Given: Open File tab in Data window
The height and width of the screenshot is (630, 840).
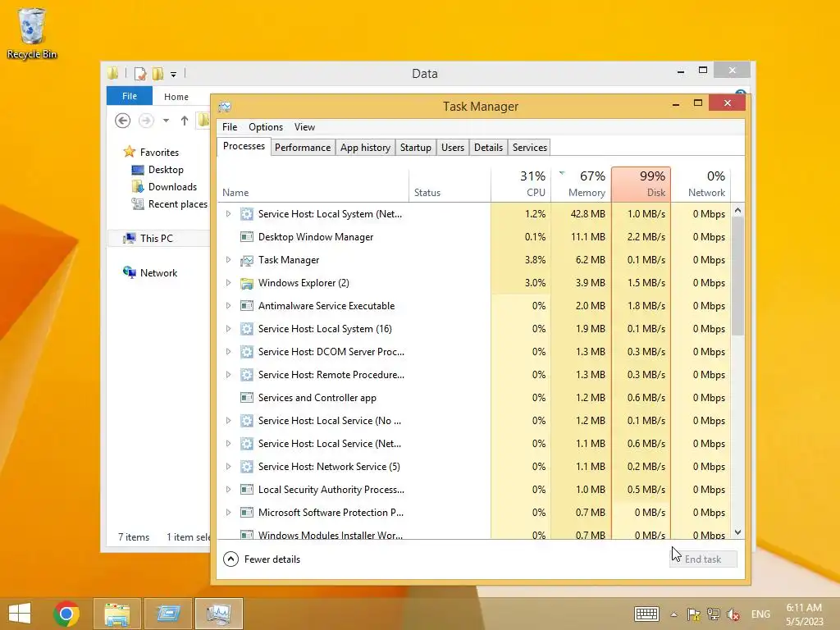Looking at the screenshot, I should point(130,96).
